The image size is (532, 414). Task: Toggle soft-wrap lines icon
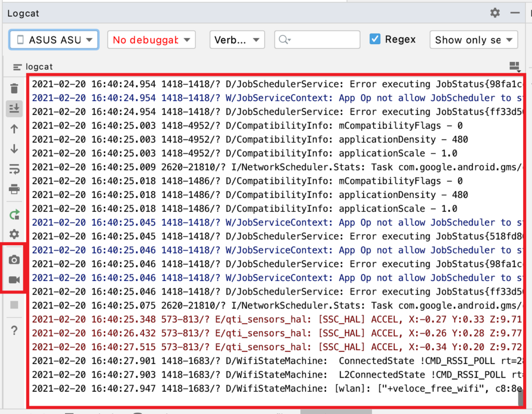pos(14,169)
